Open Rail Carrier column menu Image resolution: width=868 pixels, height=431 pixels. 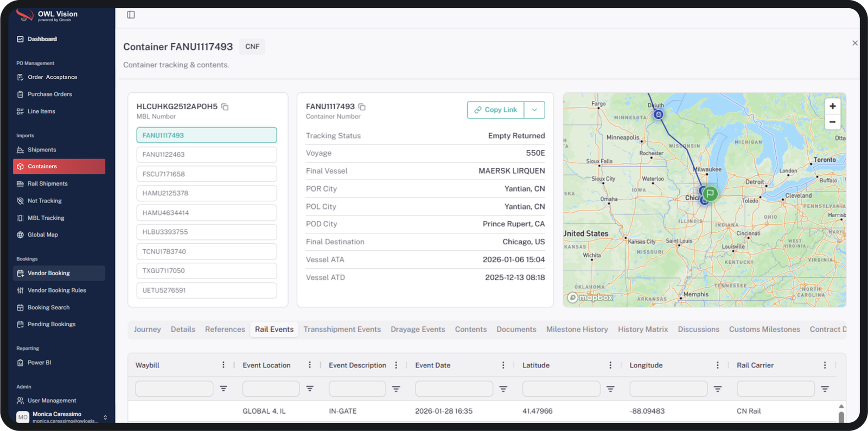(x=825, y=365)
